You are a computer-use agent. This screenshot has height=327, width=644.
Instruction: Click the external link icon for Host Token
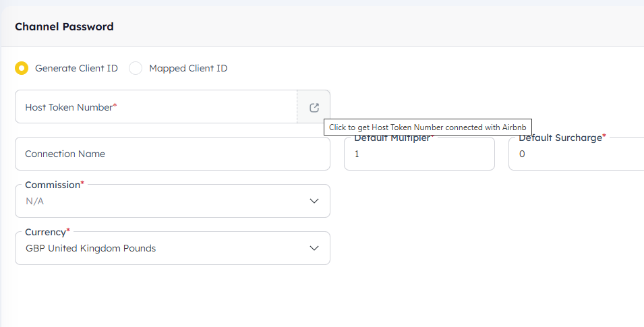coord(314,107)
